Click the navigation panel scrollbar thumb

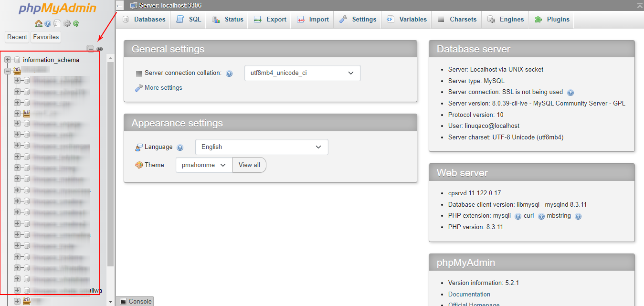(x=111, y=164)
